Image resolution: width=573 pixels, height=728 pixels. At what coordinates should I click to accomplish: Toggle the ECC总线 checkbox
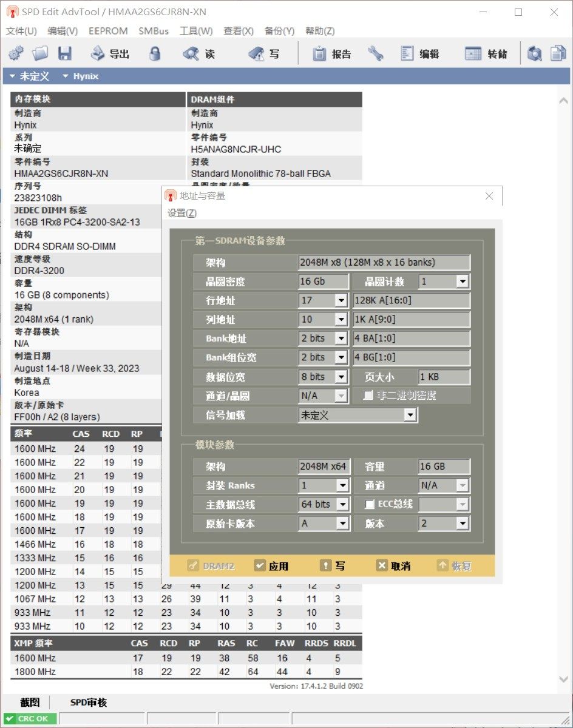click(x=369, y=504)
